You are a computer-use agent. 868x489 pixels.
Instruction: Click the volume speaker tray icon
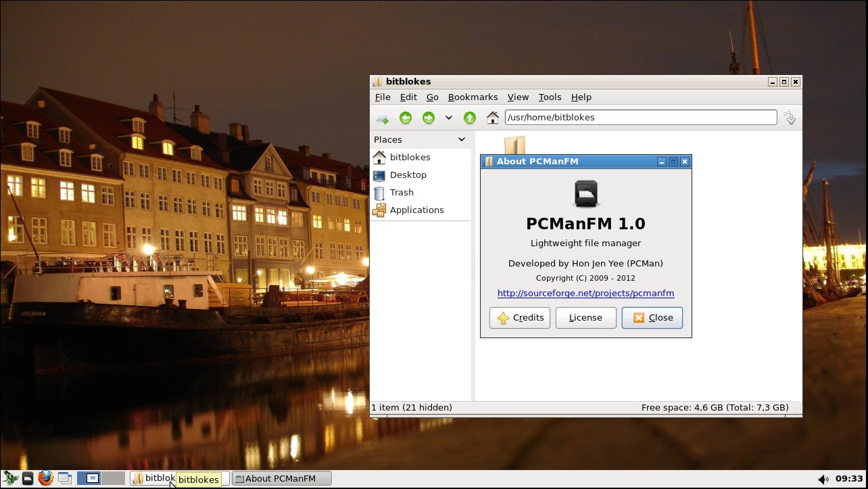point(823,479)
